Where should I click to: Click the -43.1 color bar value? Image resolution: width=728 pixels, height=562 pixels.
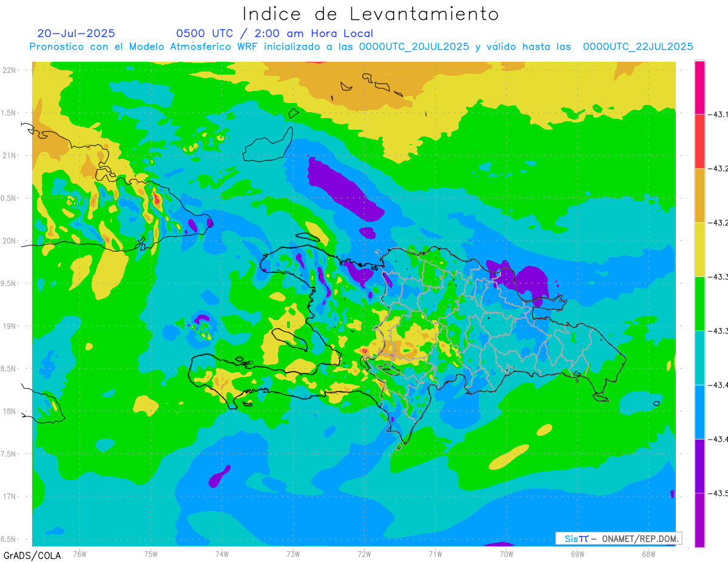click(x=719, y=114)
